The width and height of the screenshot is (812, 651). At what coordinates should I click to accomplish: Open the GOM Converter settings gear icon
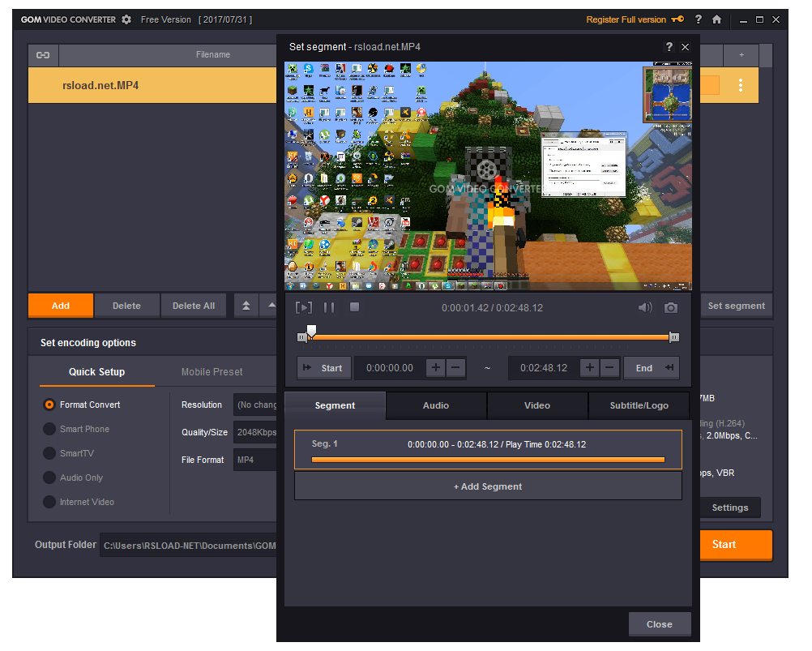(x=126, y=19)
